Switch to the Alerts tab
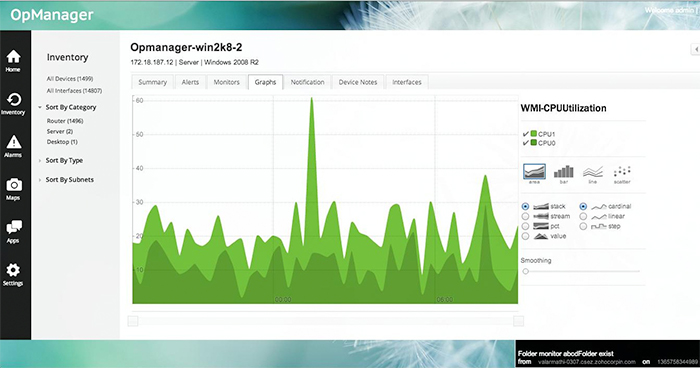This screenshot has height=369, width=700. click(x=190, y=82)
